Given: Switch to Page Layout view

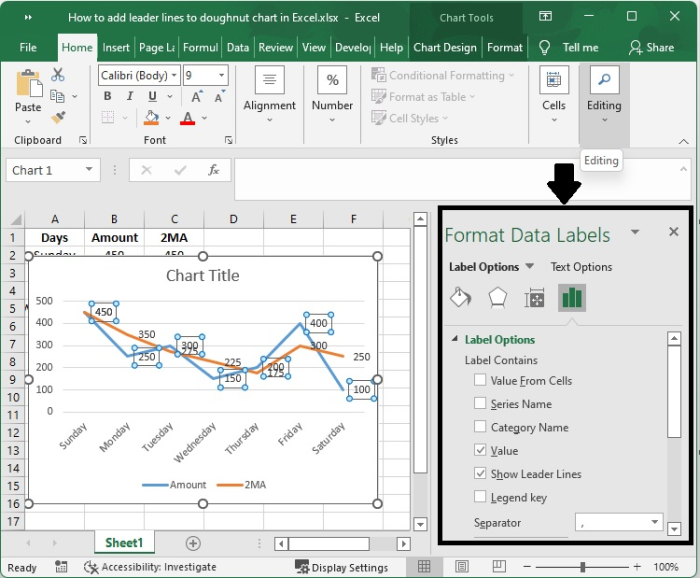Looking at the screenshot, I should pos(462,567).
